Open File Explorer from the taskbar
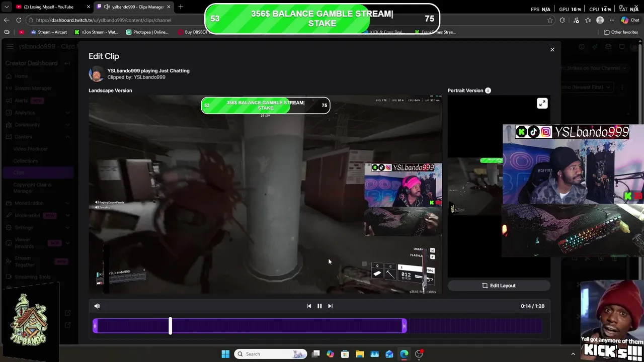The image size is (644, 362). pyautogui.click(x=360, y=354)
